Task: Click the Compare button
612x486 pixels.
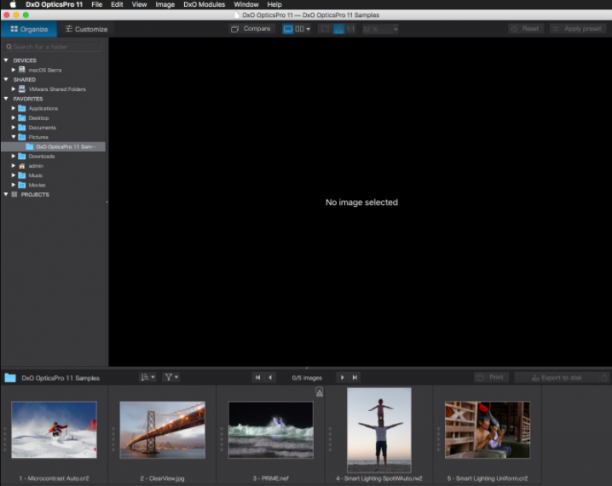Action: pos(251,29)
